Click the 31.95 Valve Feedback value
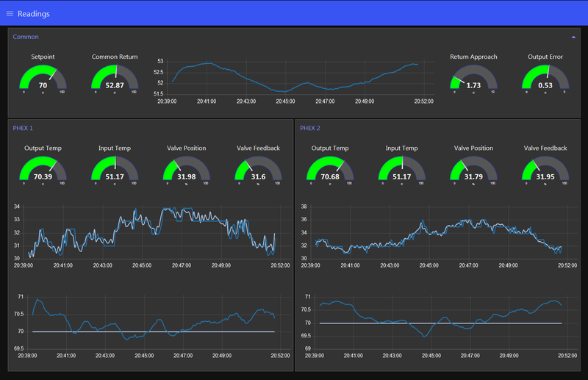 pos(545,176)
